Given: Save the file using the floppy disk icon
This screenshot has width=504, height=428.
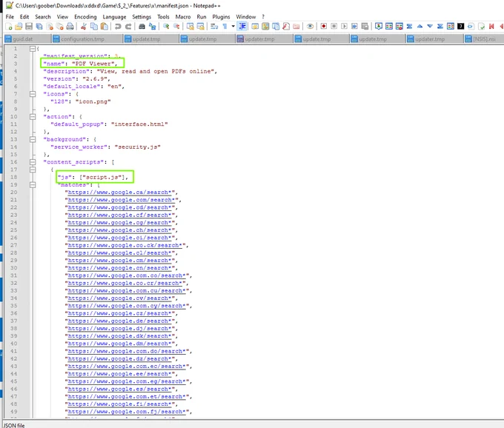Looking at the screenshot, I should tap(29, 27).
